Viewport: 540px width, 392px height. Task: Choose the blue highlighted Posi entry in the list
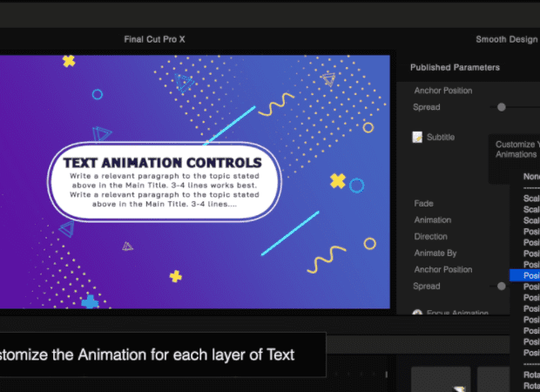point(524,275)
